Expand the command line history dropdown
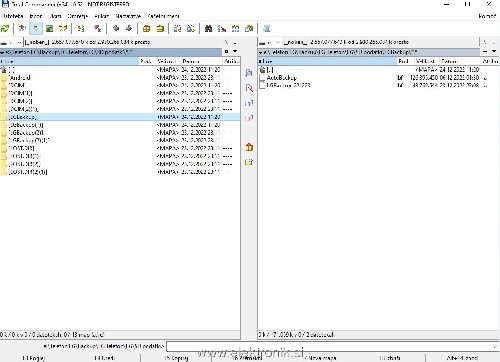 (495, 347)
